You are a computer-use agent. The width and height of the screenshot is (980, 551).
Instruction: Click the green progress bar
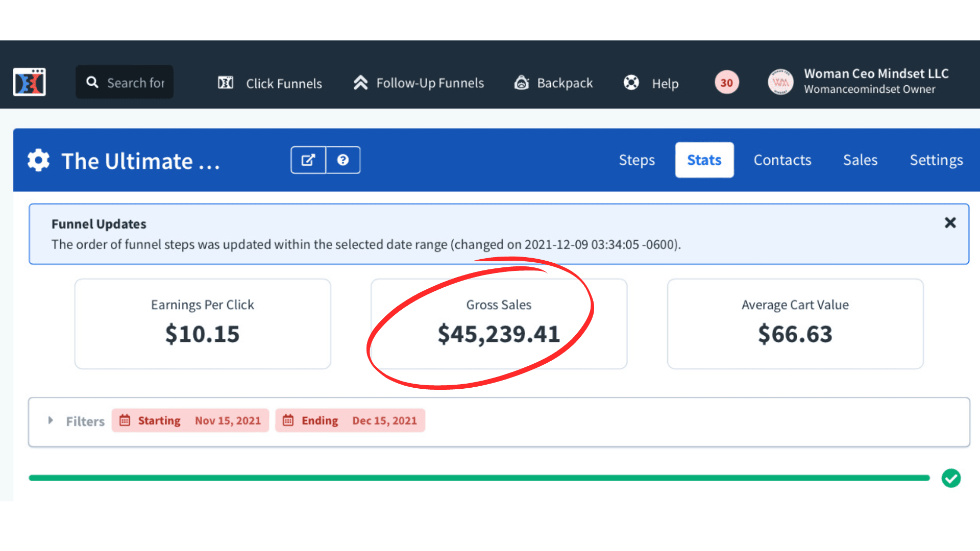(x=479, y=478)
